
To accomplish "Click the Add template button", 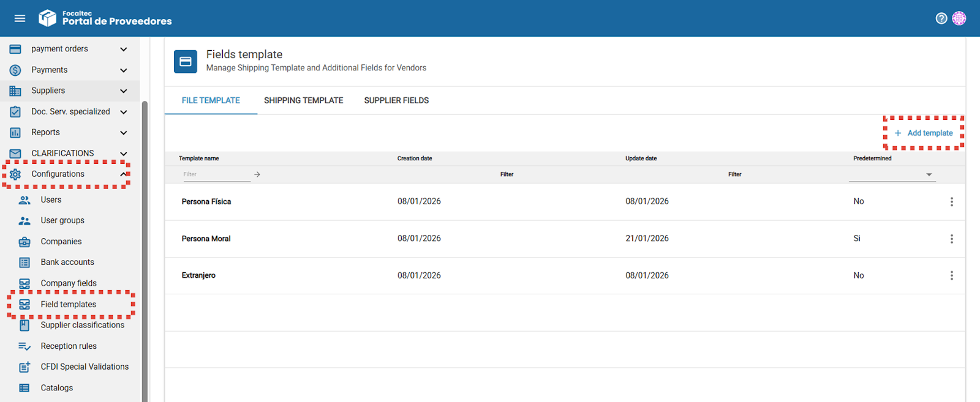I will click(x=924, y=133).
